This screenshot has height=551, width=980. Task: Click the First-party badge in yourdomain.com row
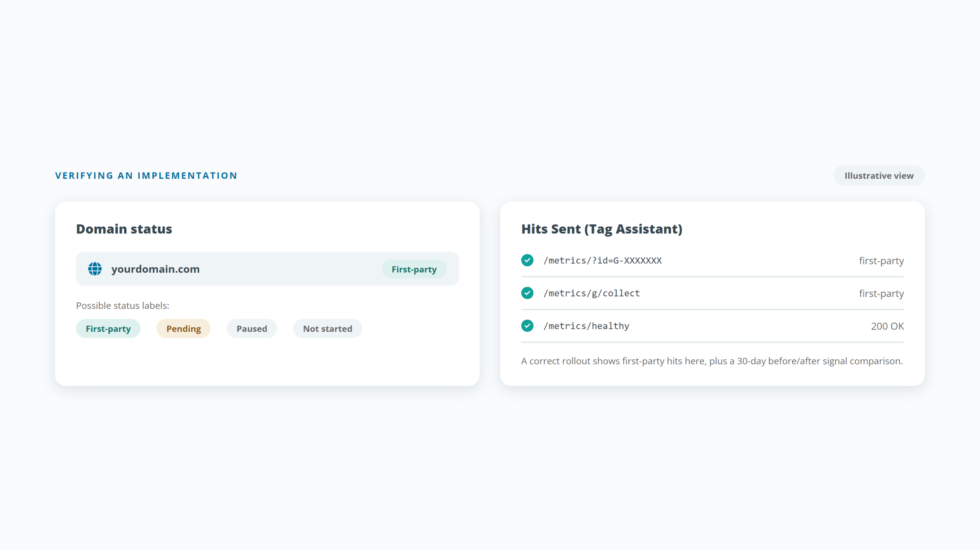414,269
